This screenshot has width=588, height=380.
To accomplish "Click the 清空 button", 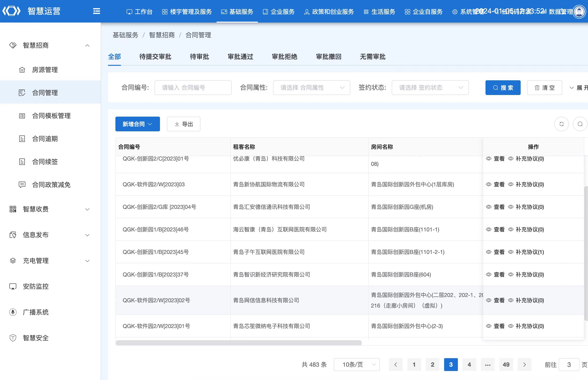I will pos(544,88).
